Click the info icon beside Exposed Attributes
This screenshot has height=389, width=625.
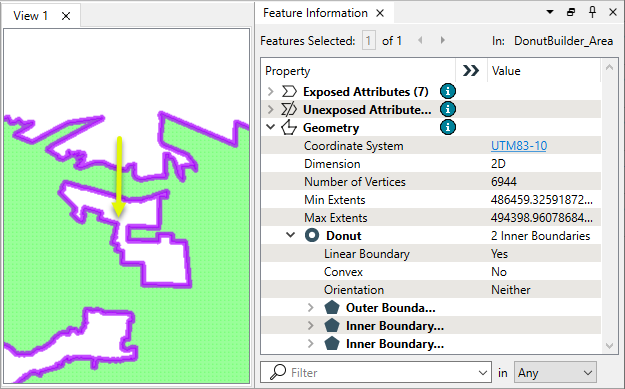point(448,91)
